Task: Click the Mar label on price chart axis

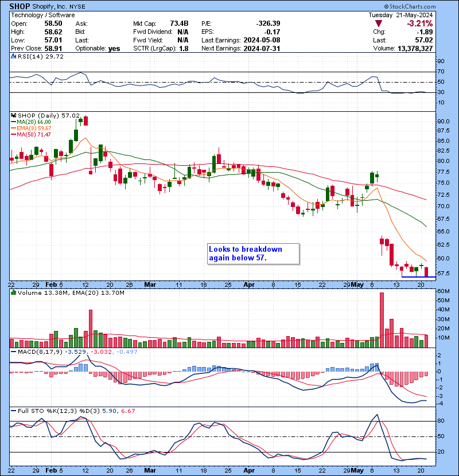Action: pos(150,285)
